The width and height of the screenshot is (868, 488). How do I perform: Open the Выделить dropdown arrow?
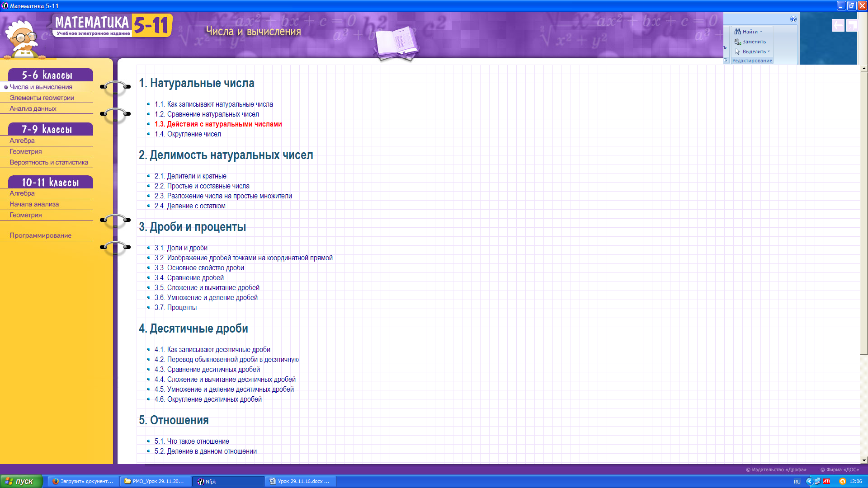[769, 52]
